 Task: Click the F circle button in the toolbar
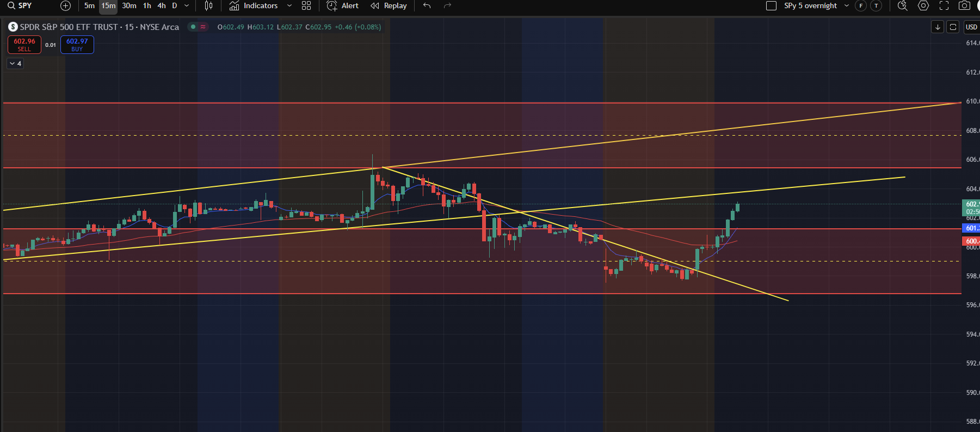[x=861, y=5]
